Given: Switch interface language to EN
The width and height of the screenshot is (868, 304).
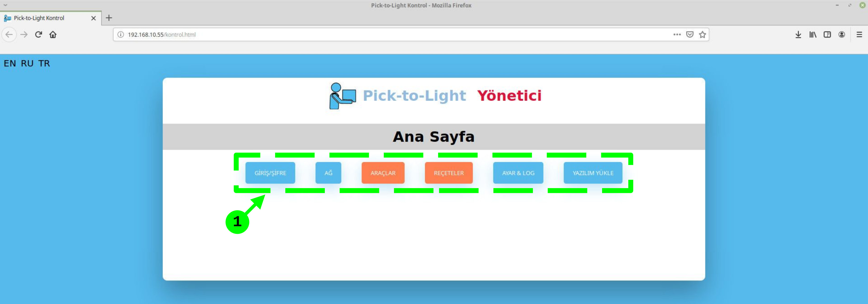Looking at the screenshot, I should (x=9, y=63).
